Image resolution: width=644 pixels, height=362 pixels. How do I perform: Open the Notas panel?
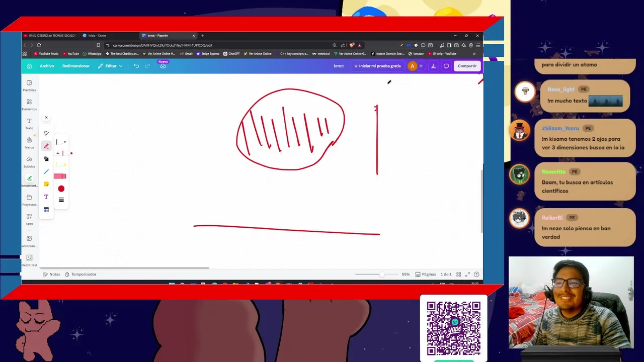point(51,275)
